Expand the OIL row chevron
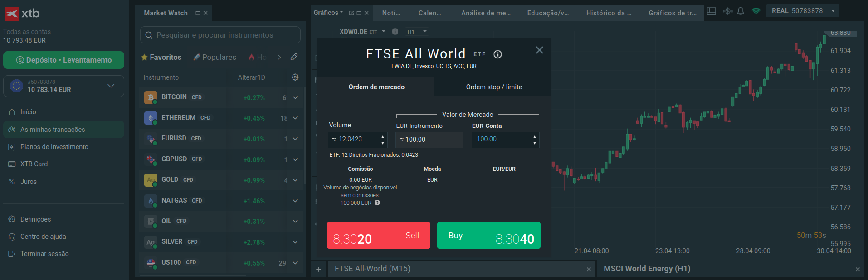 click(295, 221)
